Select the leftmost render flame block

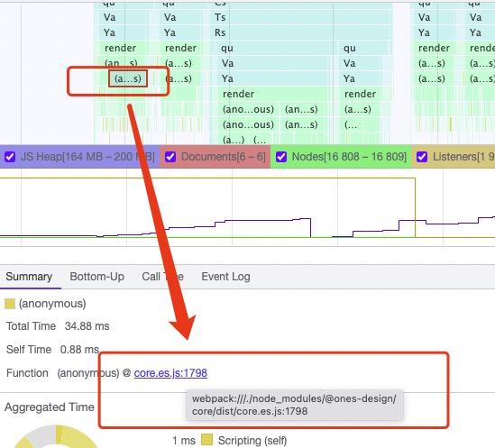click(120, 48)
